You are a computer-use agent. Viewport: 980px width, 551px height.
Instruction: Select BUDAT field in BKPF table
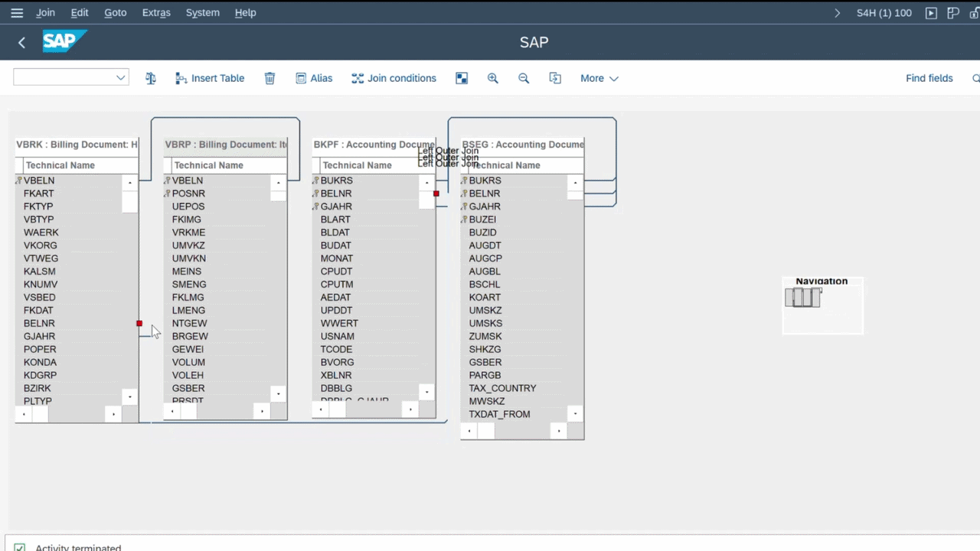pos(336,246)
